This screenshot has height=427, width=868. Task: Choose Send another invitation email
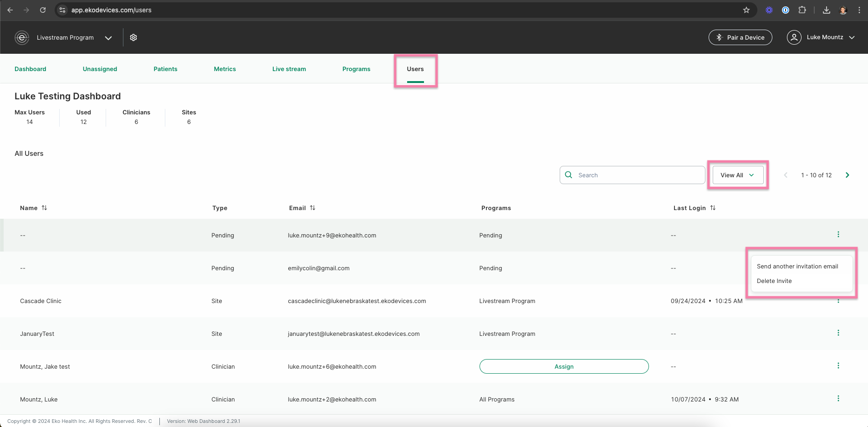(x=797, y=266)
